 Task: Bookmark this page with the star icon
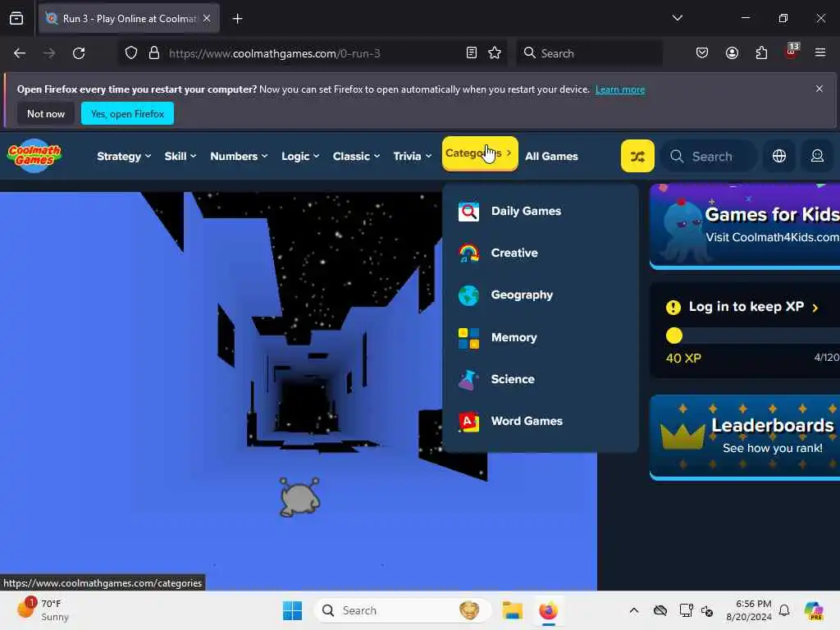click(x=495, y=53)
